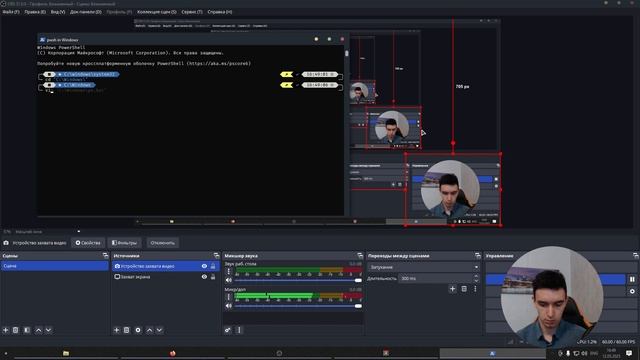Open the notification center icon
Image resolution: width=640 pixels, height=360 pixels.
click(629, 353)
